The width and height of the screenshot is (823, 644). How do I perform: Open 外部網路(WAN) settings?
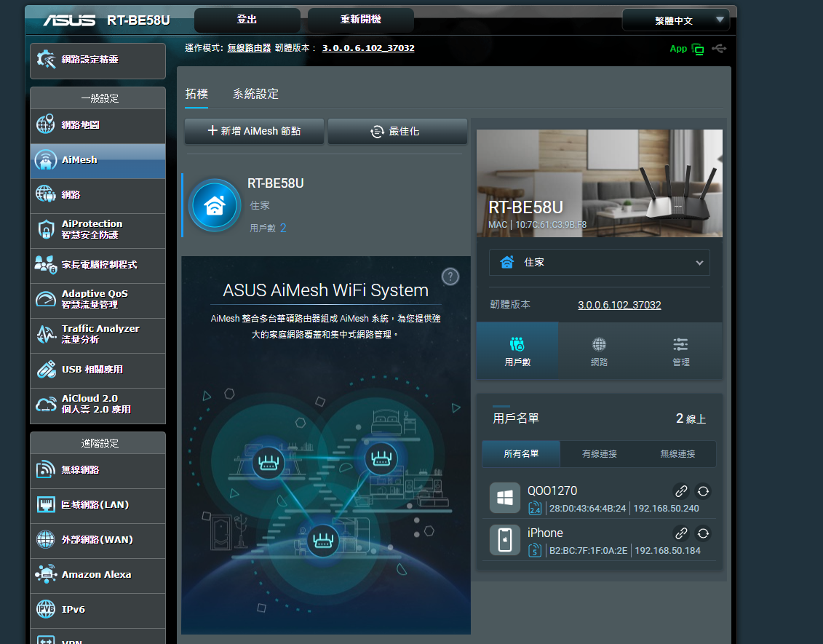click(98, 540)
